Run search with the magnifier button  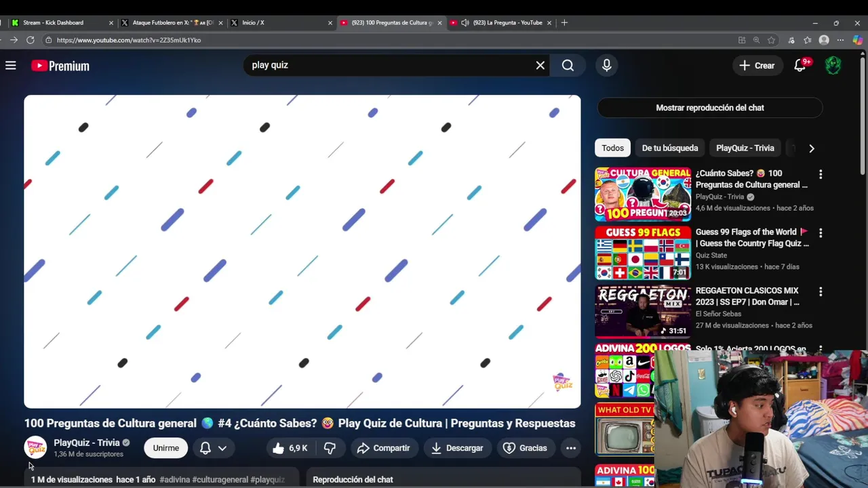tap(568, 65)
